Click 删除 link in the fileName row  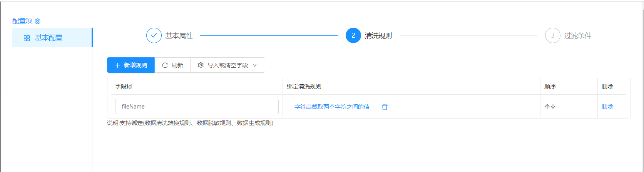pyautogui.click(x=607, y=107)
